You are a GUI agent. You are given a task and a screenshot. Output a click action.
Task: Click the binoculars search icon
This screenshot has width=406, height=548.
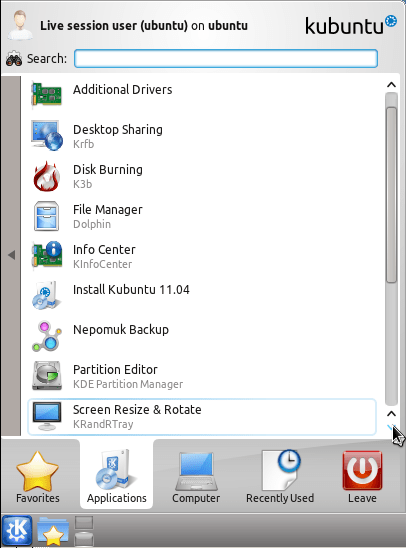tap(14, 59)
